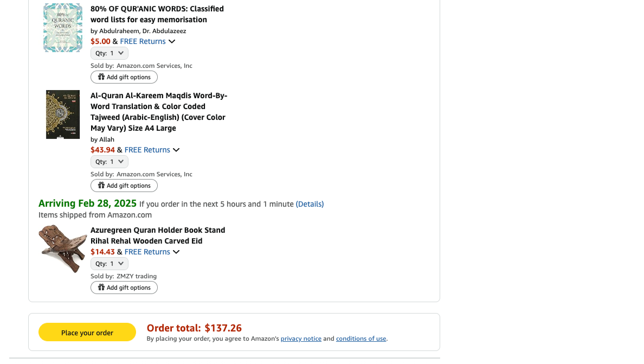
Task: Expand FREE Returns chevron beside $5.00 price
Action: (172, 42)
